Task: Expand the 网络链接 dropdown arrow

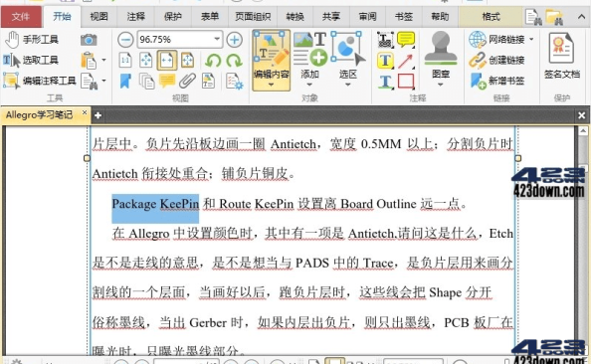Action: coord(531,39)
